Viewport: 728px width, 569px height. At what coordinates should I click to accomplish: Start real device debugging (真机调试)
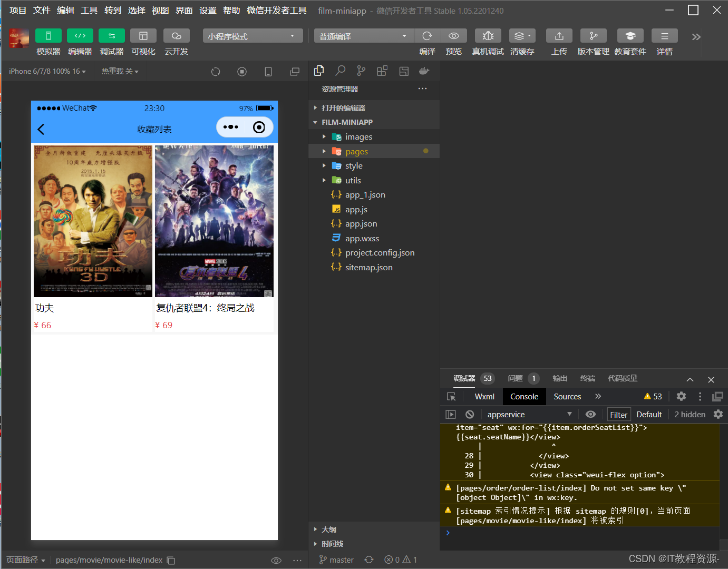click(x=488, y=36)
